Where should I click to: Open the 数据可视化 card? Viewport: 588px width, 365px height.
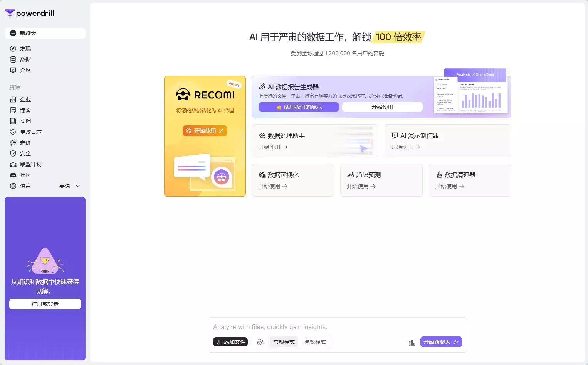(x=293, y=180)
